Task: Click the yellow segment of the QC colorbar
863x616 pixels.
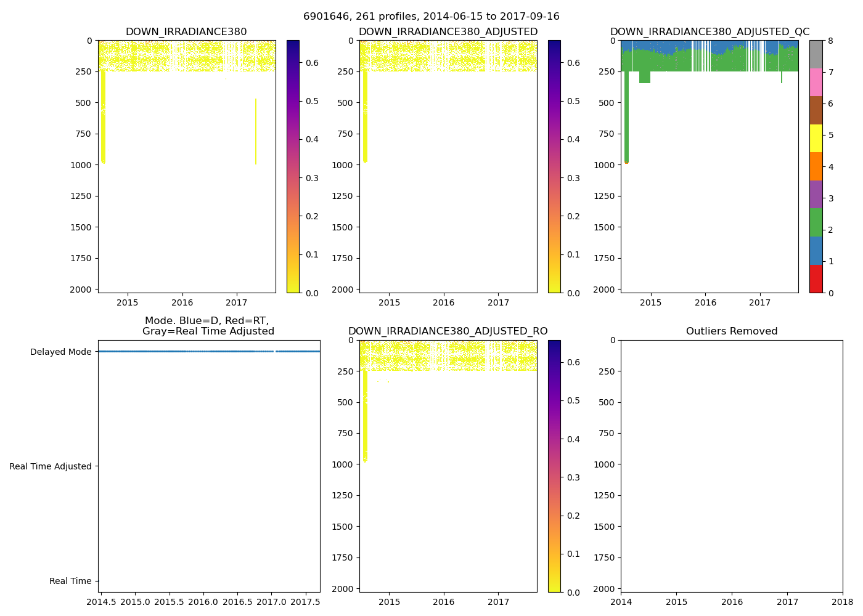Action: point(816,139)
